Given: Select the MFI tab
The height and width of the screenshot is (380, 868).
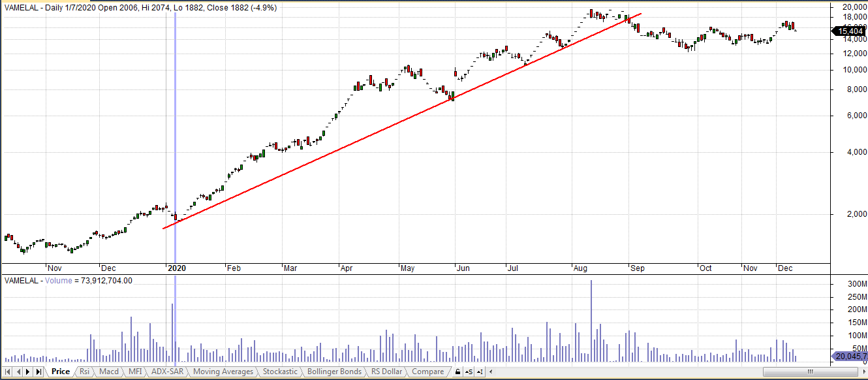Looking at the screenshot, I should 134,372.
